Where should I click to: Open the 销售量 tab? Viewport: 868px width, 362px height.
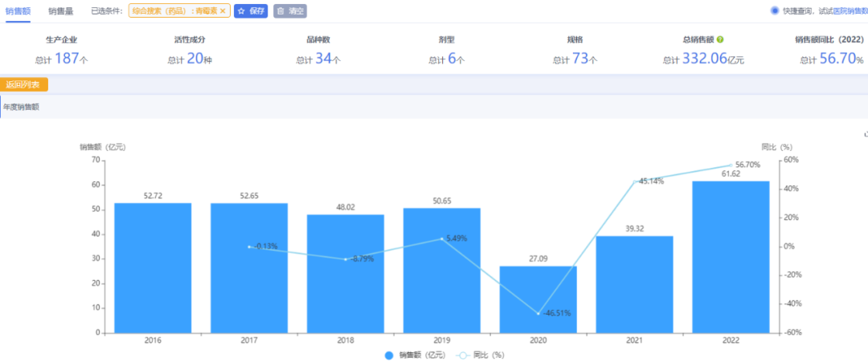pos(61,10)
